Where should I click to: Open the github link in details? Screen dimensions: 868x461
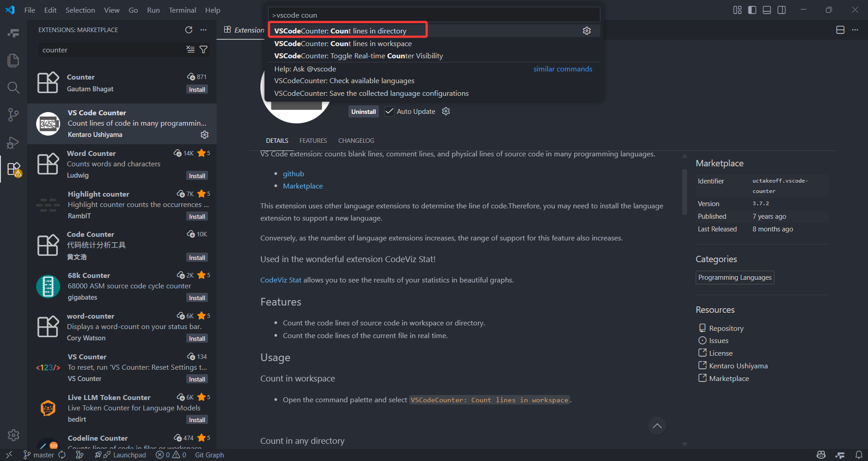tap(293, 174)
